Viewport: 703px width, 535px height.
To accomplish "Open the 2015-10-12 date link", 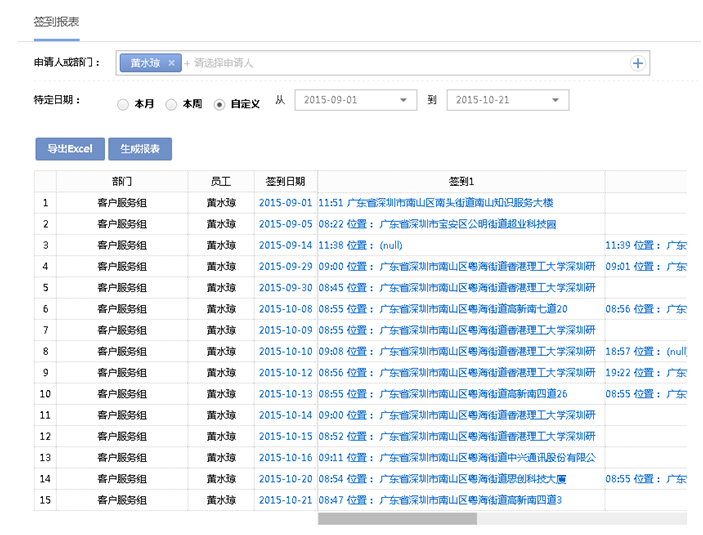I will coord(286,373).
